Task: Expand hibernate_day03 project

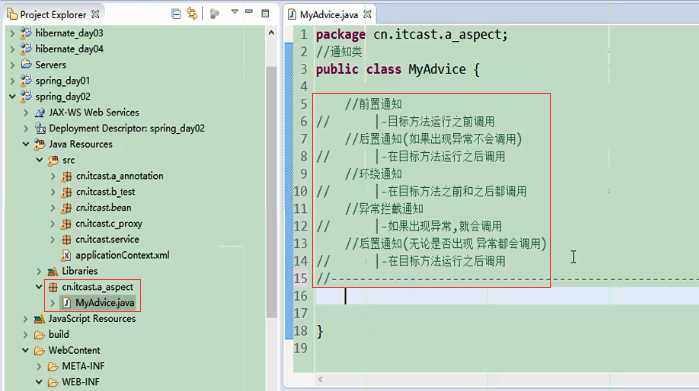Action: point(12,33)
